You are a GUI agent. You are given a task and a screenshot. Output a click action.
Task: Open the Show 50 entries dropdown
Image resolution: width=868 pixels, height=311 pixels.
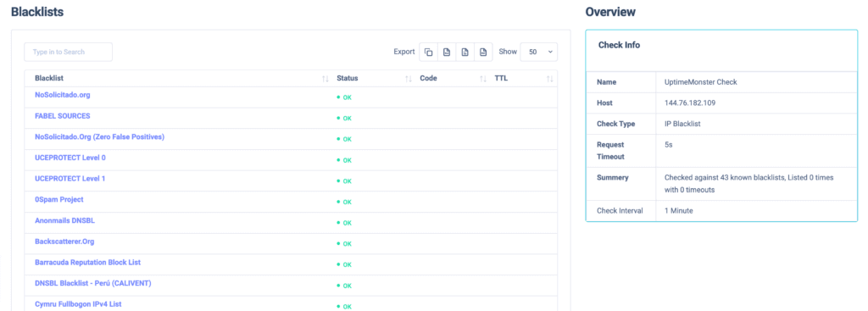click(x=539, y=52)
